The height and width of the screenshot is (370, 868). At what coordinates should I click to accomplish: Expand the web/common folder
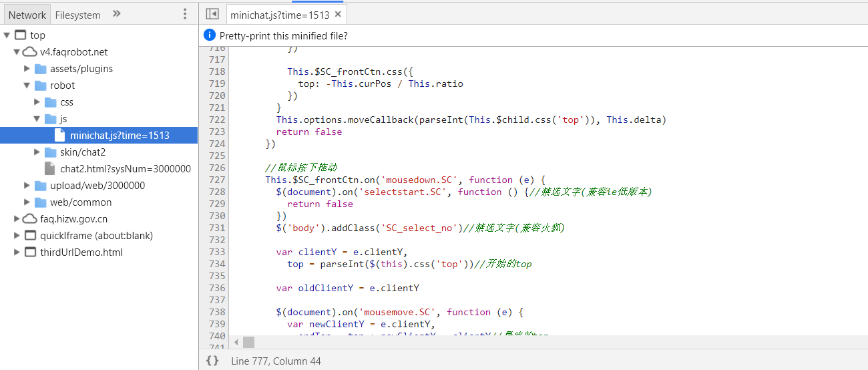[27, 202]
